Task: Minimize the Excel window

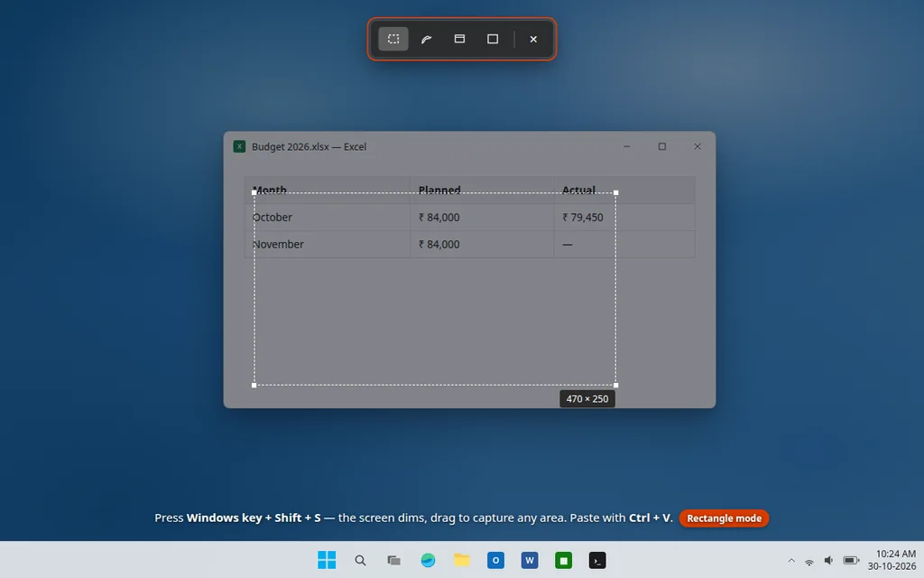Action: point(626,146)
